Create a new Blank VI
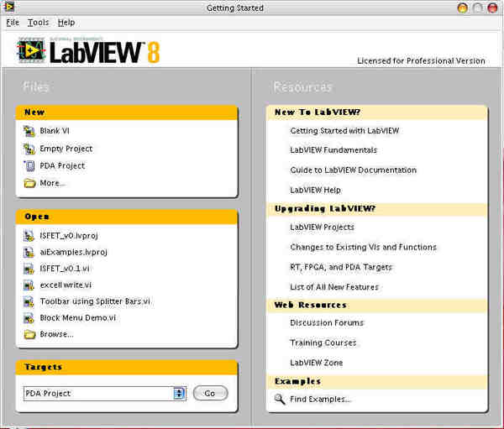 point(55,131)
